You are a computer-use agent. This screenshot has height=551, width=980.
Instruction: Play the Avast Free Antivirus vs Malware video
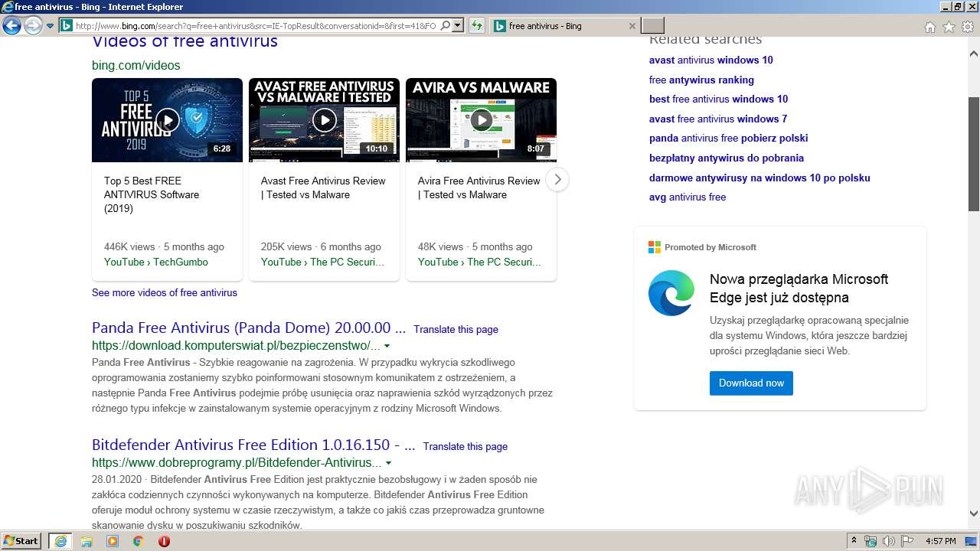coord(324,120)
